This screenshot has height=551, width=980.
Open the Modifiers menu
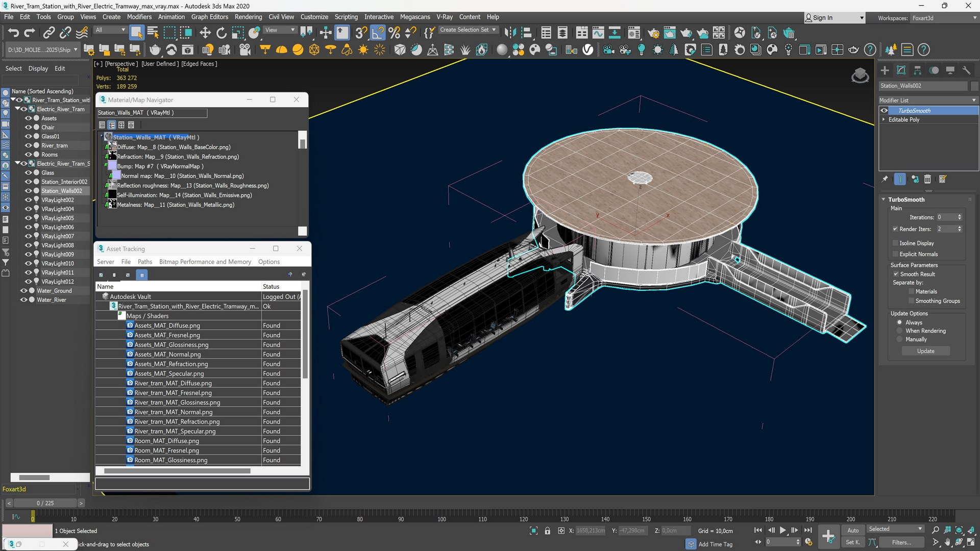pos(139,17)
